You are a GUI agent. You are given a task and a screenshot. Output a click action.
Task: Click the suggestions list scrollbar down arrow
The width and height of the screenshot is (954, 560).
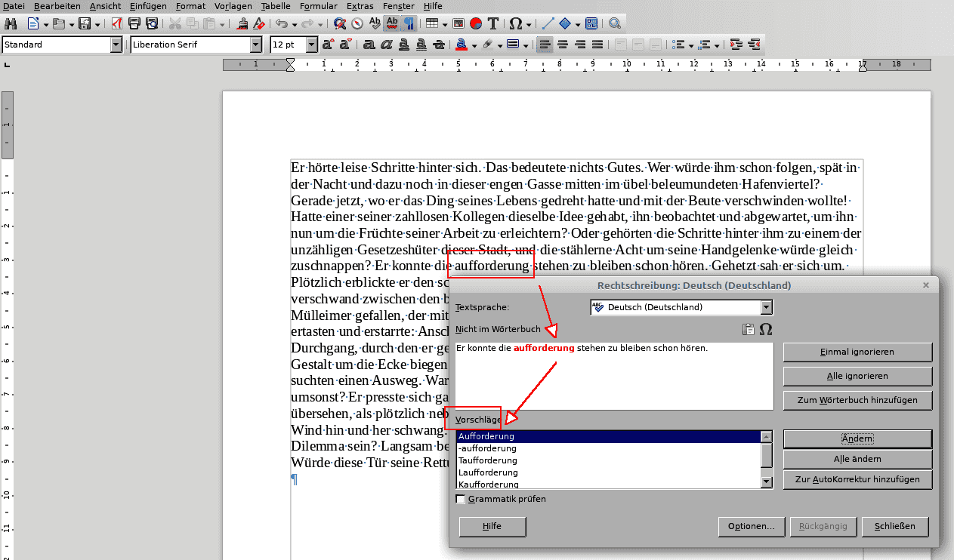(767, 482)
